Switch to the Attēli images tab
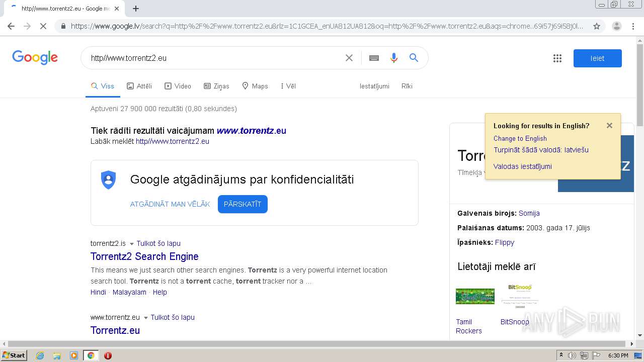This screenshot has height=362, width=644. coord(139,86)
